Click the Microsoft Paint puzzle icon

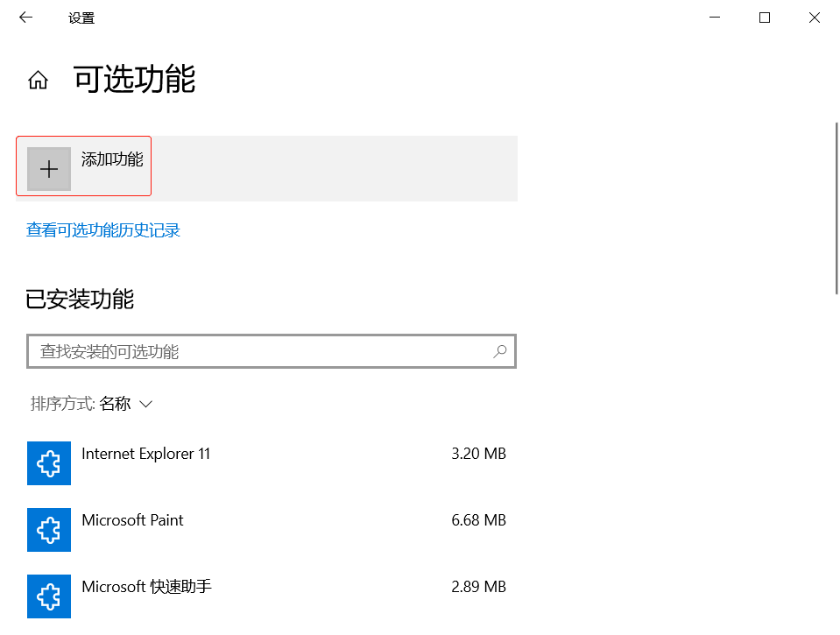(x=48, y=530)
